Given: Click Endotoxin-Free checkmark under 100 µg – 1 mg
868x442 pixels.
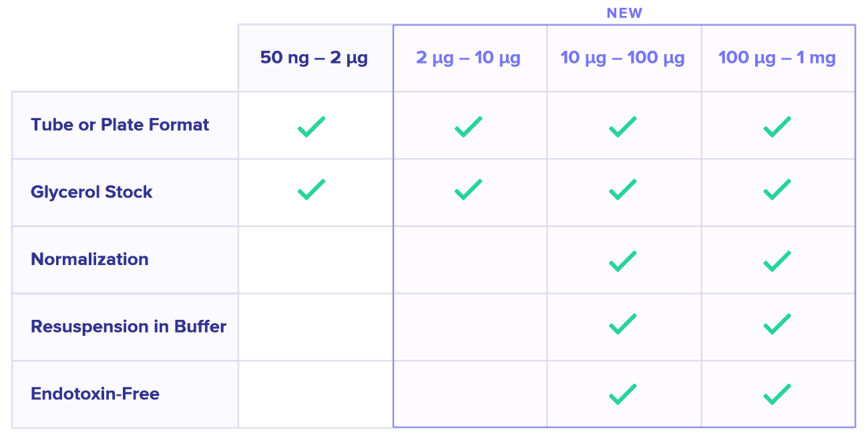Looking at the screenshot, I should (777, 394).
